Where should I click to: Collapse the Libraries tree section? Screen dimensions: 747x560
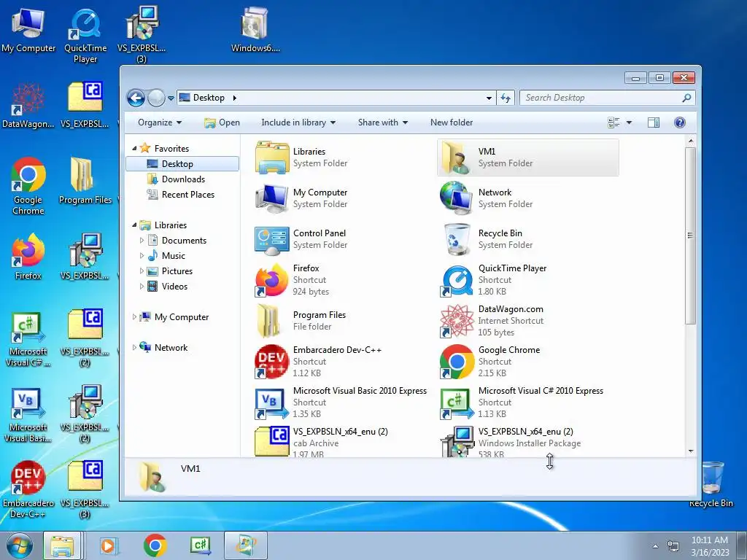pos(134,225)
